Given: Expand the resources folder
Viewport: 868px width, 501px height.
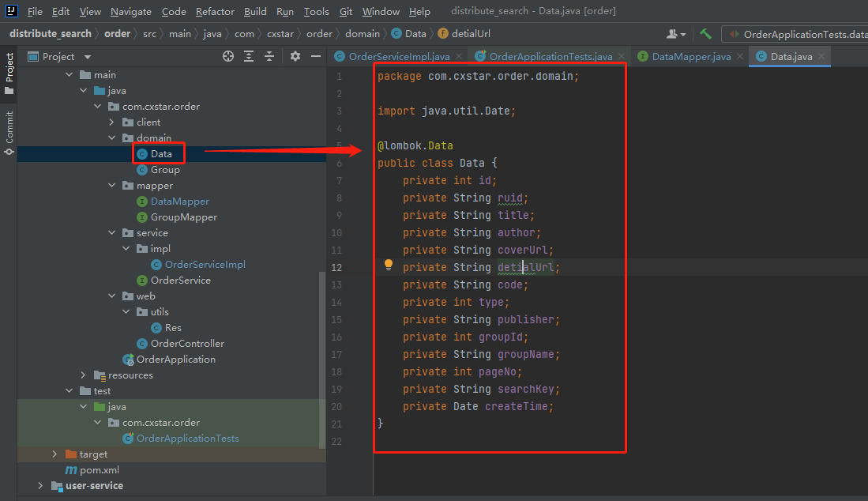Looking at the screenshot, I should (83, 375).
